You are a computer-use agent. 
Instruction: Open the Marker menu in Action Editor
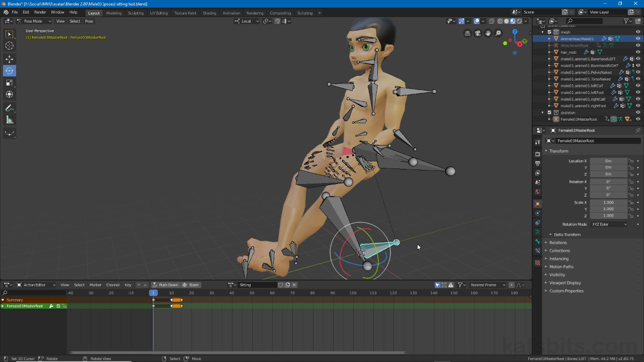coord(95,285)
